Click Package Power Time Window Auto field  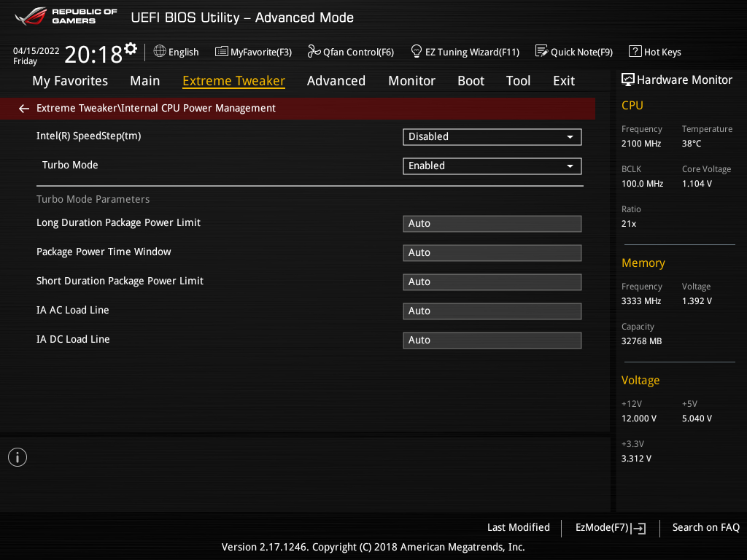point(492,253)
